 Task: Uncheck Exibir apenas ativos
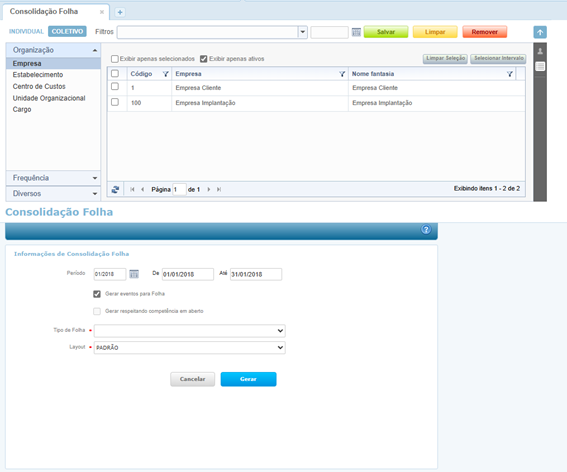pyautogui.click(x=204, y=59)
